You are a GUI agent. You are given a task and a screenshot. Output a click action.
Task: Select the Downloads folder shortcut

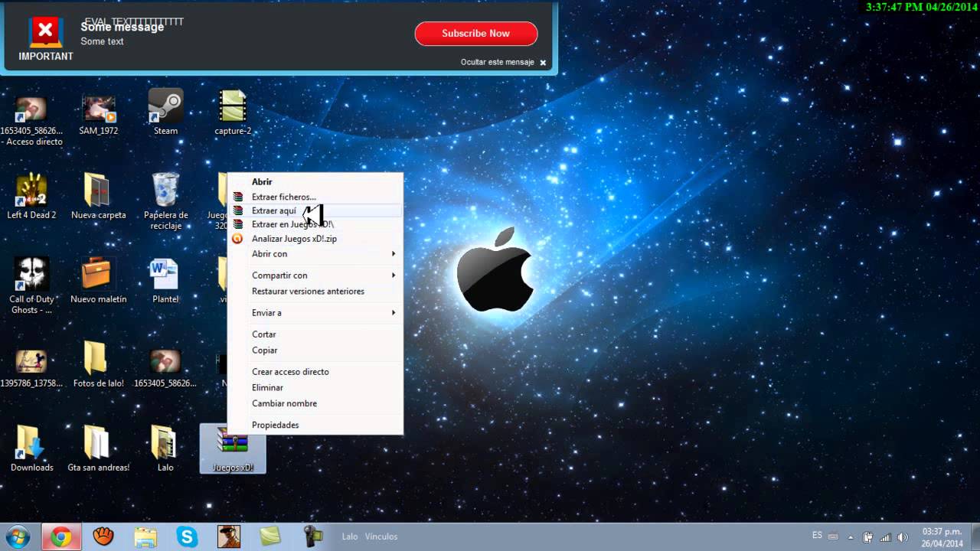pyautogui.click(x=31, y=449)
